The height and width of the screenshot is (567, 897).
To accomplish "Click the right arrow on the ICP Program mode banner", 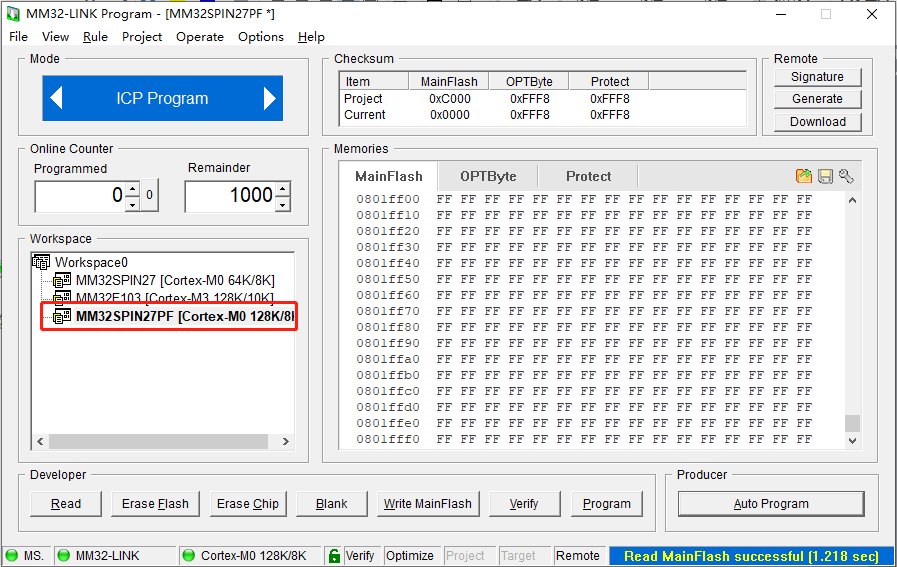I will (270, 98).
